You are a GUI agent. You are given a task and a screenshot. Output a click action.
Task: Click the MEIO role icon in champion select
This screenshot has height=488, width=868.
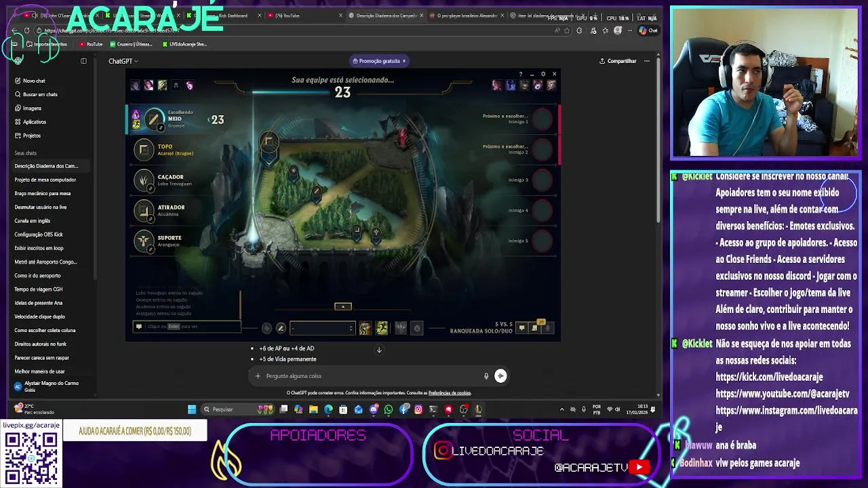tap(155, 119)
